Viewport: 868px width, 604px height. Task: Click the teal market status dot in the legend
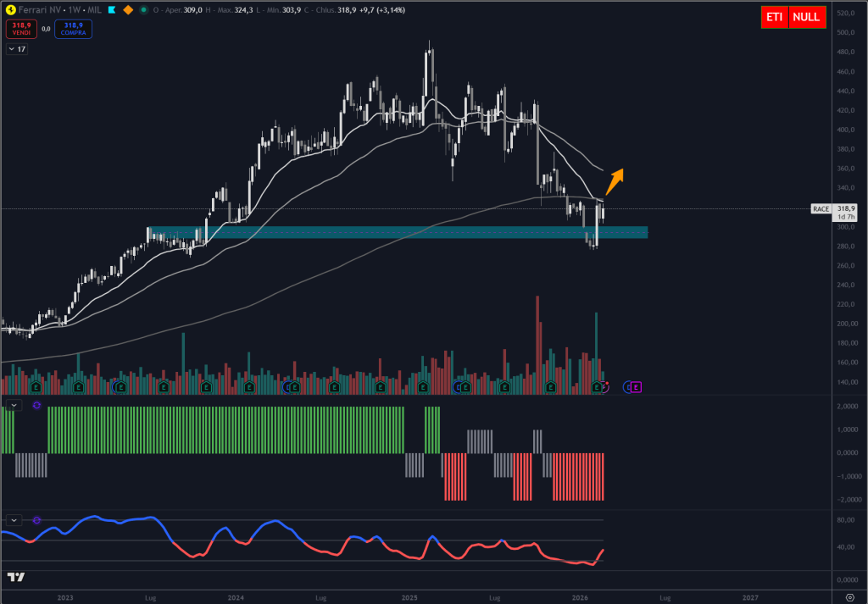coord(144,9)
